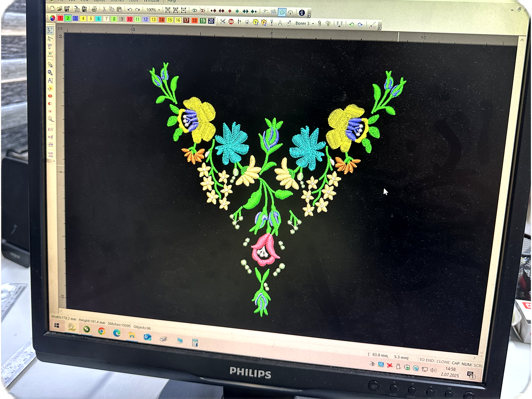Open the Help menu

172,1
